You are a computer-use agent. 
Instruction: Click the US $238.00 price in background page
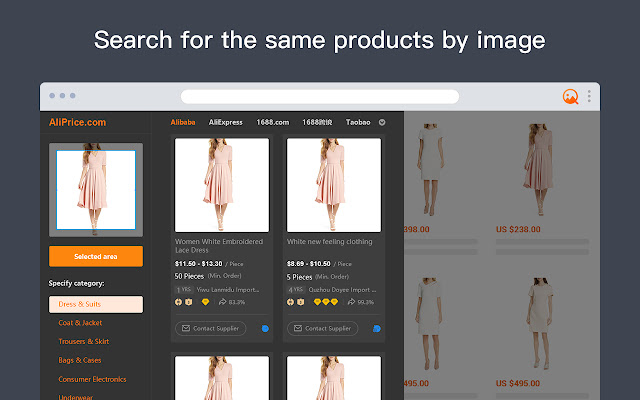(518, 229)
